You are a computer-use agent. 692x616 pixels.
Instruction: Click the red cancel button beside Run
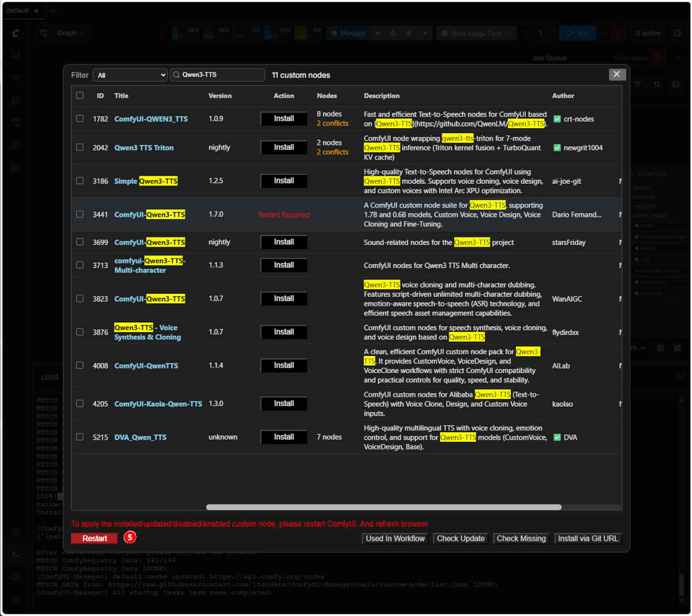[619, 33]
